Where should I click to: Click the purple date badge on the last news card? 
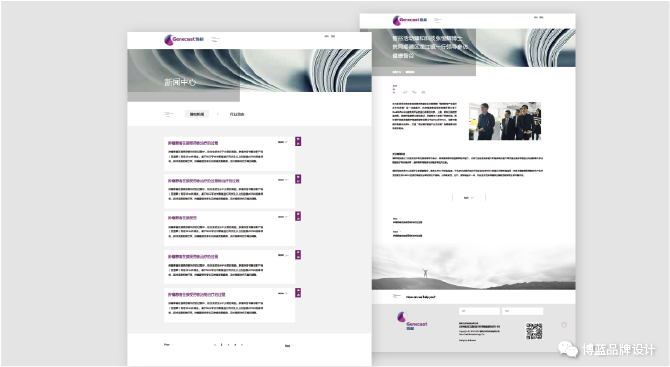point(298,293)
